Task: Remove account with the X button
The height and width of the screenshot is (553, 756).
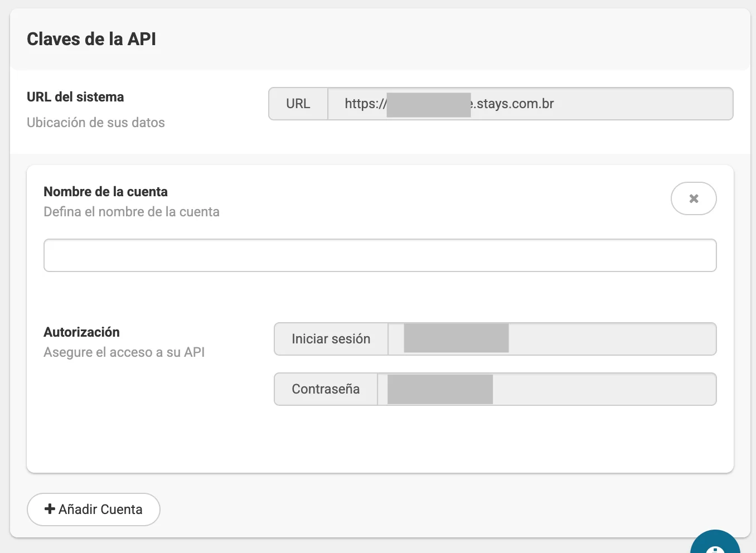Action: click(694, 198)
